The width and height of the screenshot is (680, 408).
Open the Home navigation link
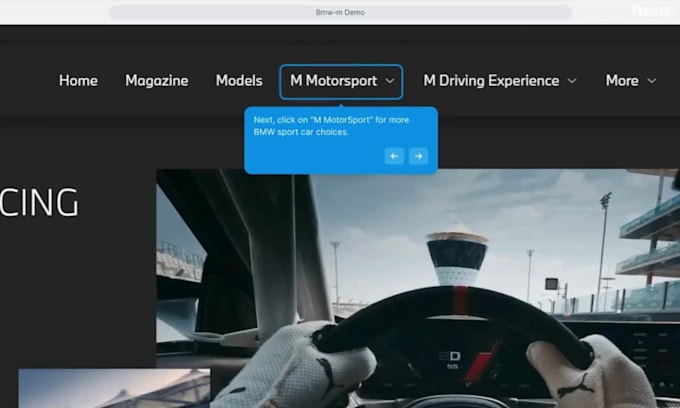[78, 81]
